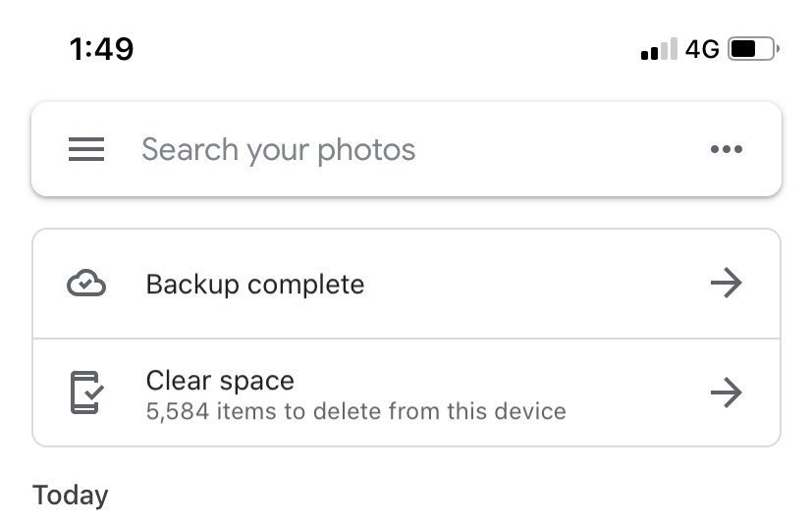Tap the Backup complete label text
The height and width of the screenshot is (523, 812).
(254, 285)
